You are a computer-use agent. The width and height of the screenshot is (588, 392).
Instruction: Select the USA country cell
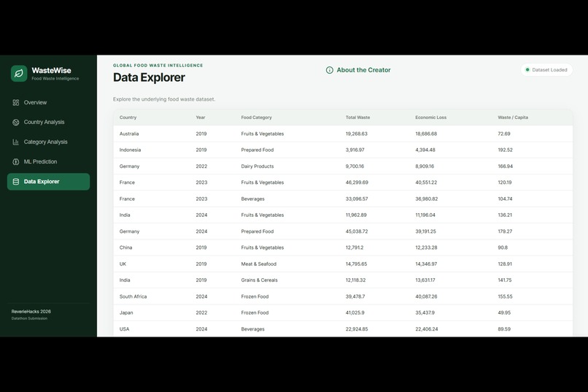click(124, 329)
